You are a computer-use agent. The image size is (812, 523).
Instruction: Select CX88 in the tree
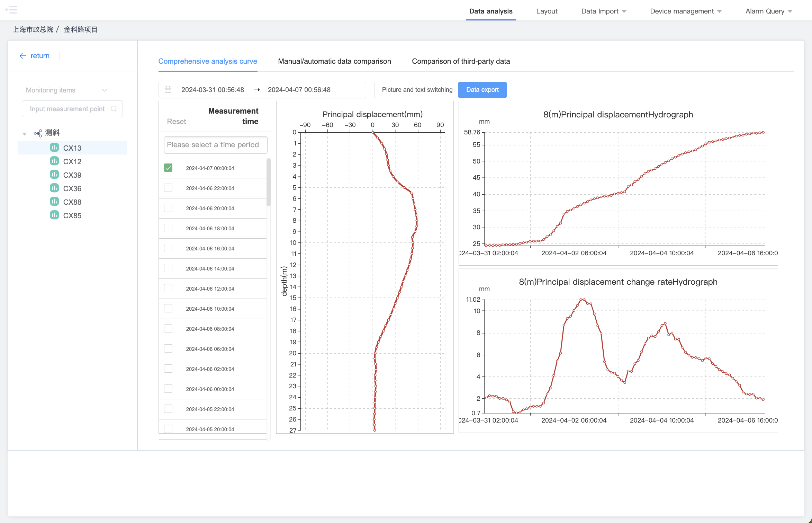(72, 202)
